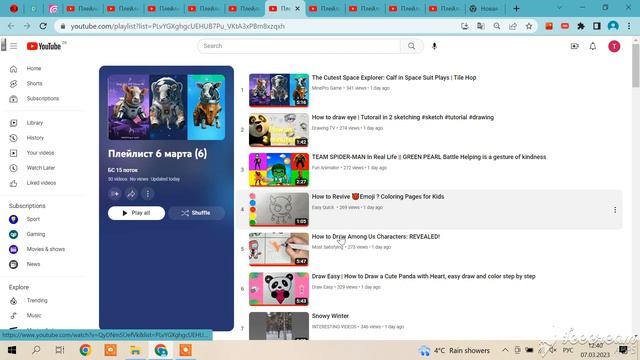The height and width of the screenshot is (360, 640).
Task: Open the YouTube hamburger guide menu
Action: coord(13,46)
